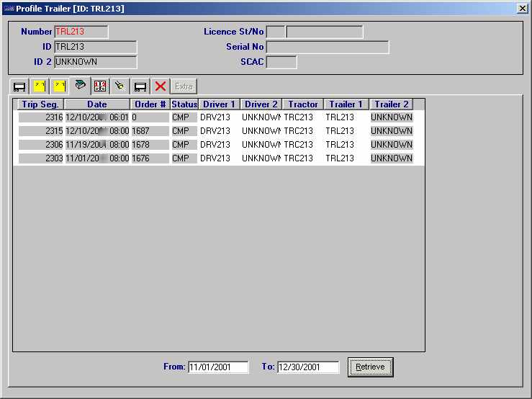This screenshot has height=399, width=532.
Task: Click the Serial No input field
Action: (x=328, y=48)
